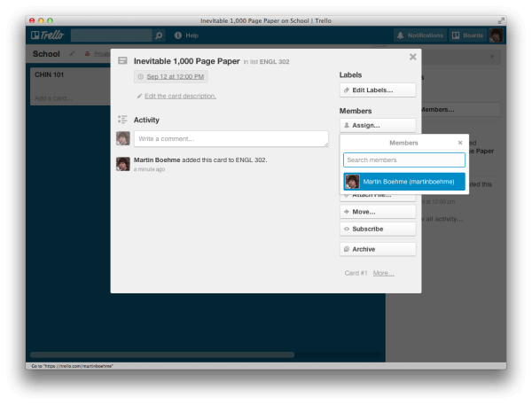Click the Archive button
The height and width of the screenshot is (405, 532).
378,249
